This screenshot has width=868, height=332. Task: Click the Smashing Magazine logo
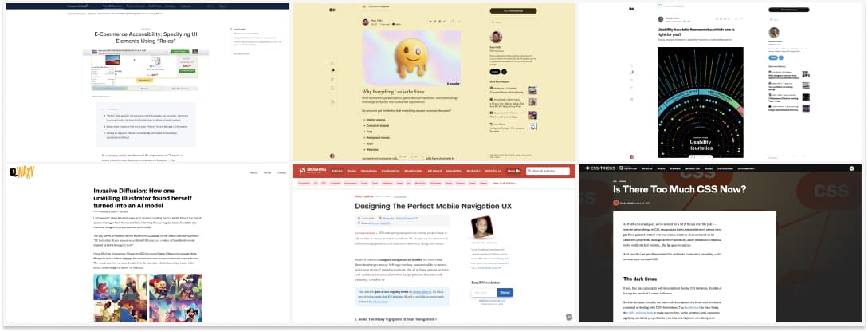pyautogui.click(x=308, y=171)
